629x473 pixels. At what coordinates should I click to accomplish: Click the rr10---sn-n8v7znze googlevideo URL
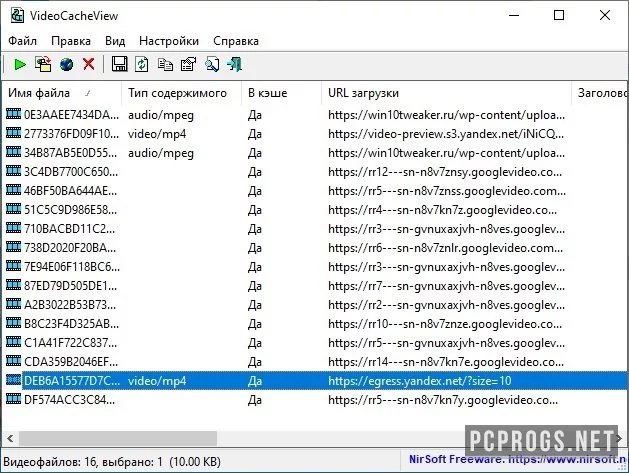click(x=445, y=324)
